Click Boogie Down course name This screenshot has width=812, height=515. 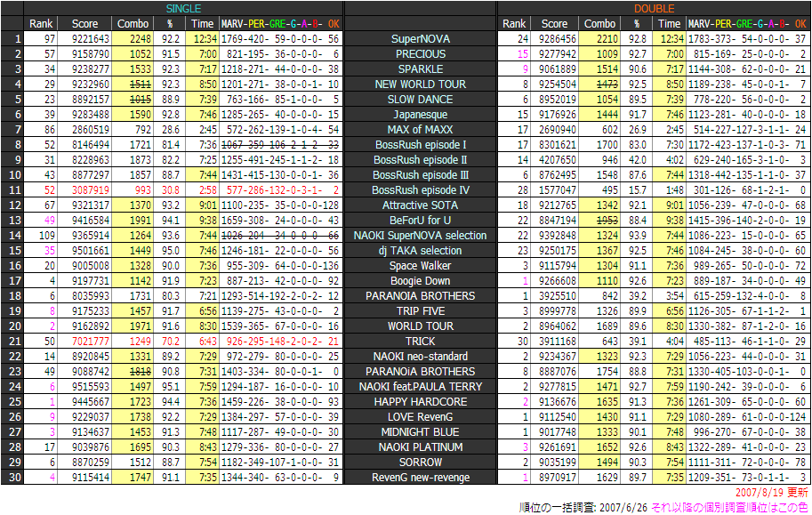pyautogui.click(x=420, y=281)
